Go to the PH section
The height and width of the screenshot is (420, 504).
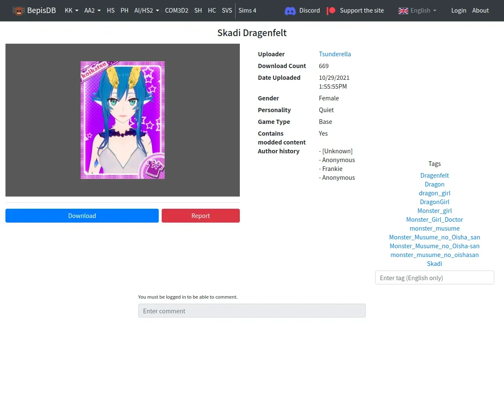pos(124,10)
